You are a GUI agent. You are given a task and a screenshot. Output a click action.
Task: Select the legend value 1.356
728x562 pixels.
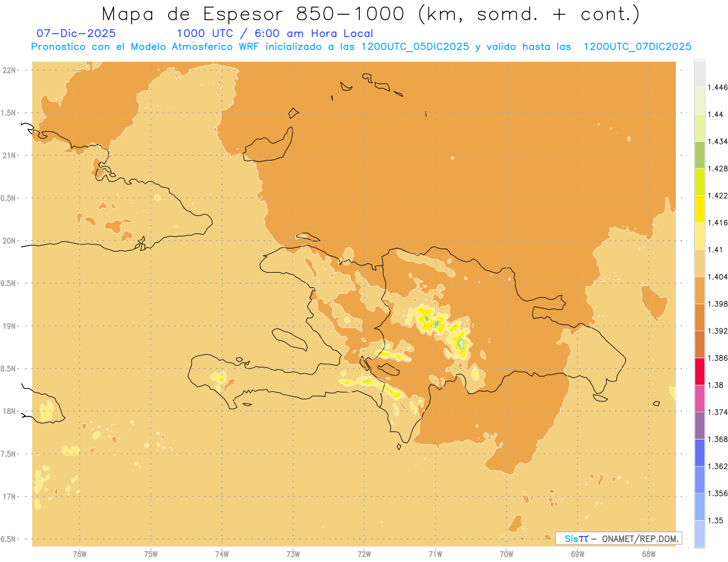point(718,493)
